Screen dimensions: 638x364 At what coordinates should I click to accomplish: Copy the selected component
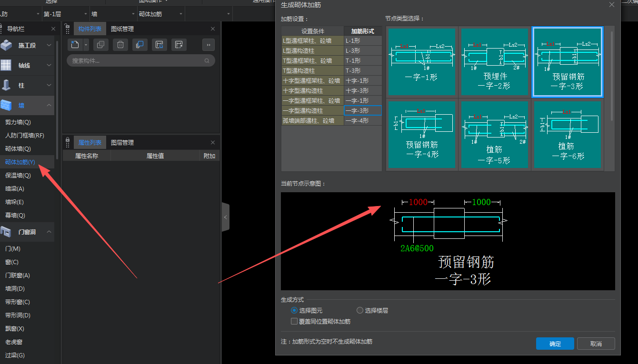pyautogui.click(x=100, y=44)
